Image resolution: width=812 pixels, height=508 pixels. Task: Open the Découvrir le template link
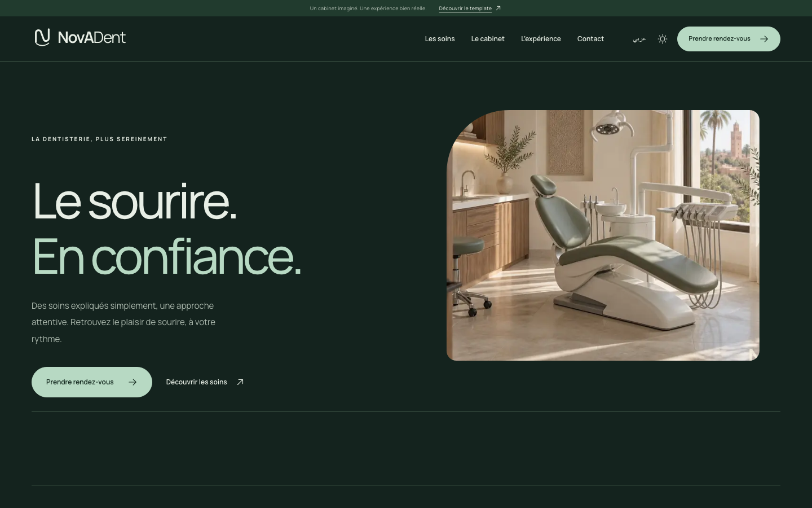(x=470, y=8)
